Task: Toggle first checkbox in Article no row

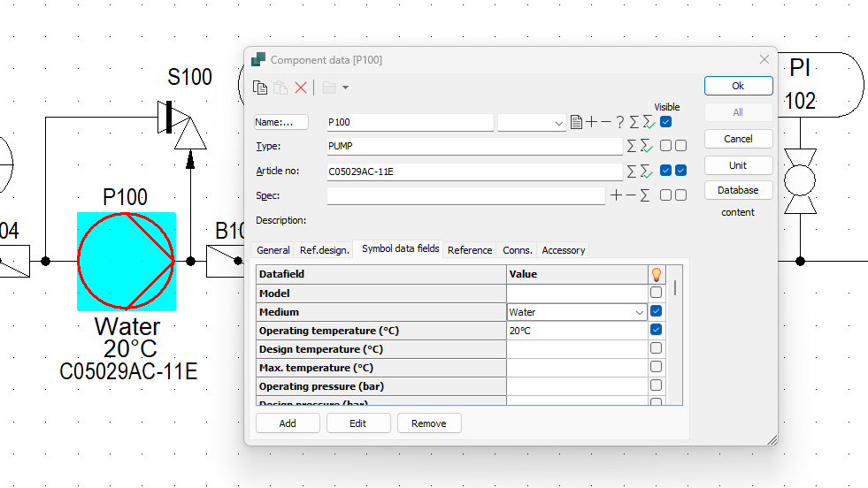Action: tap(666, 171)
